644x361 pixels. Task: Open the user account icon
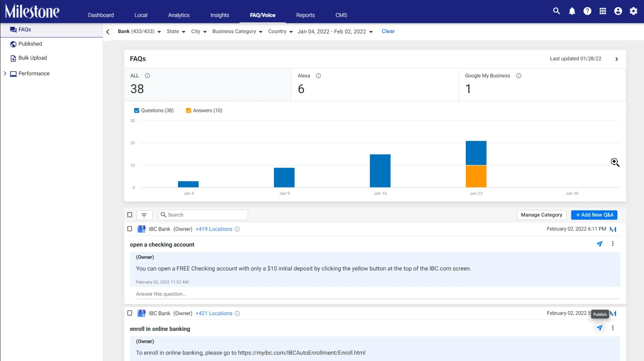618,11
